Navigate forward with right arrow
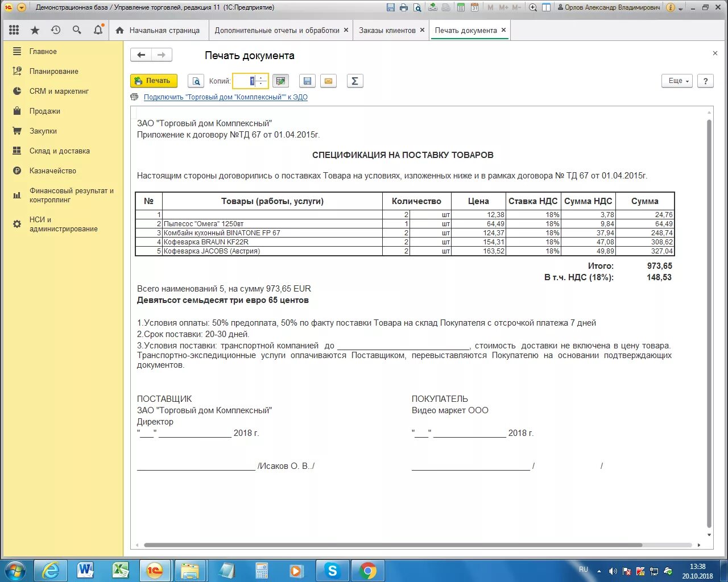Viewport: 728px width, 582px height. (162, 55)
